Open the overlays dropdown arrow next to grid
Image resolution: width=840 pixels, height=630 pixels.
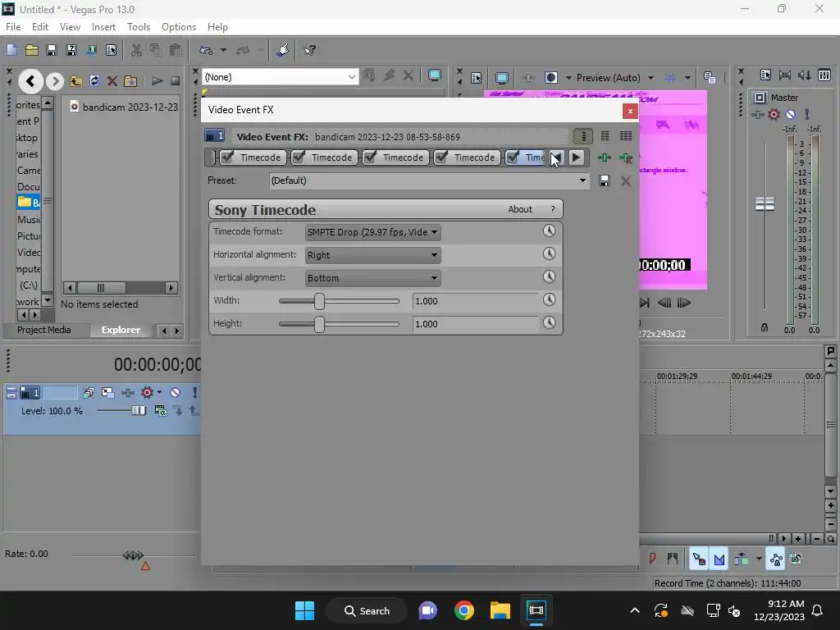(x=687, y=78)
